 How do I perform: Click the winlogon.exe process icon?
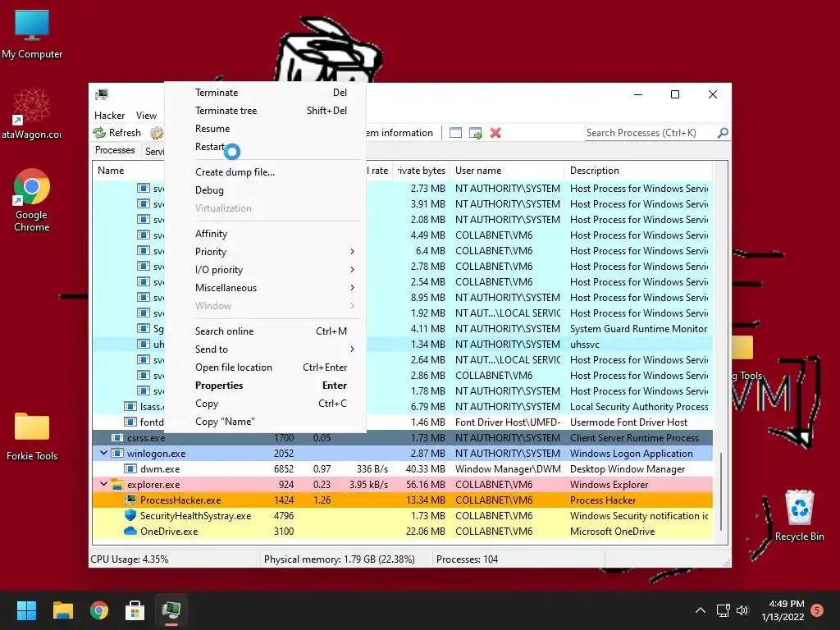[117, 453]
